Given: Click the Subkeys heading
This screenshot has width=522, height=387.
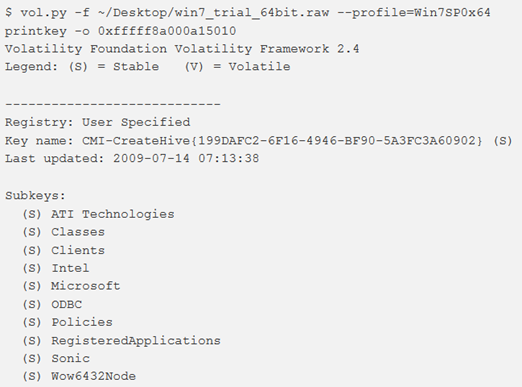Looking at the screenshot, I should pos(35,195).
